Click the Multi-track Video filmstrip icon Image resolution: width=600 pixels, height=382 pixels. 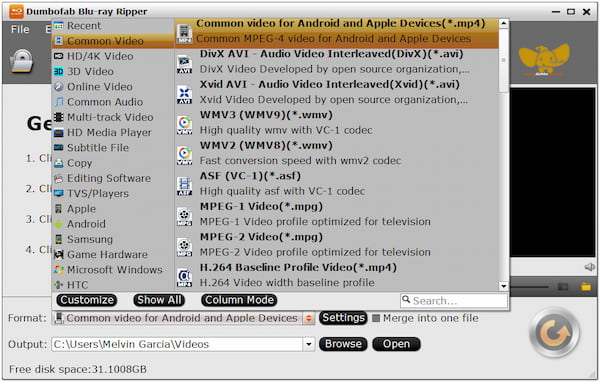pos(59,117)
